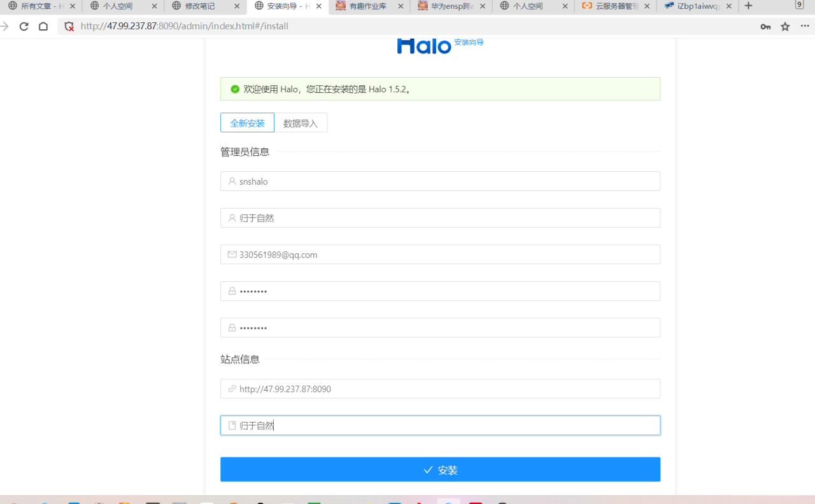Click the saved passwords key icon
The image size is (815, 504).
pos(765,27)
